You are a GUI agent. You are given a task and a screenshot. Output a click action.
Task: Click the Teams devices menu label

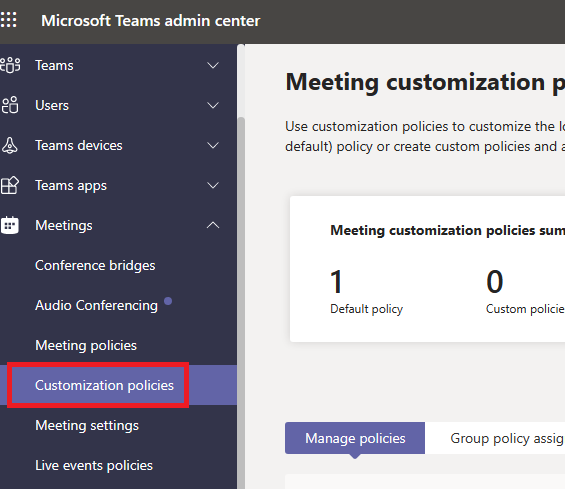coord(79,145)
